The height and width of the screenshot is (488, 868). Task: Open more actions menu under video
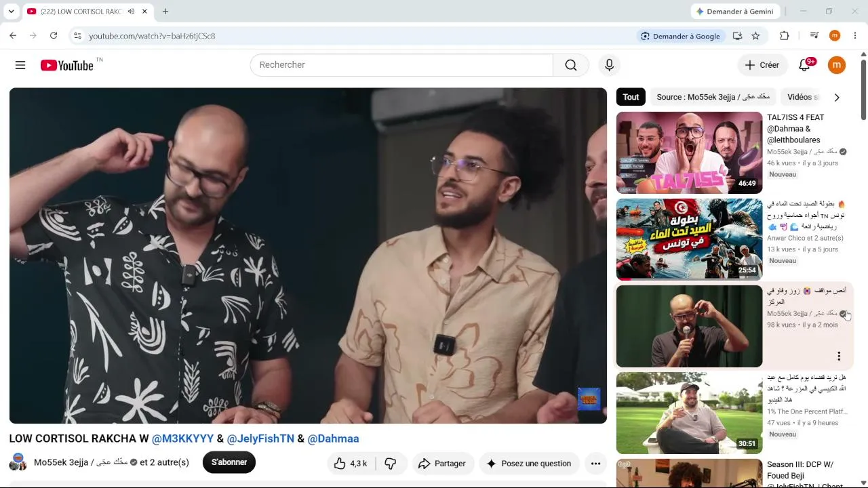point(595,464)
